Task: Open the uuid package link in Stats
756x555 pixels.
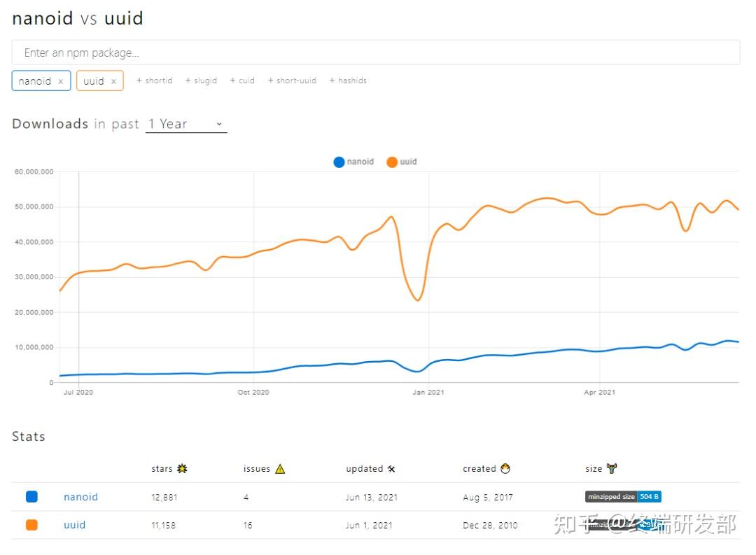Action: point(74,525)
